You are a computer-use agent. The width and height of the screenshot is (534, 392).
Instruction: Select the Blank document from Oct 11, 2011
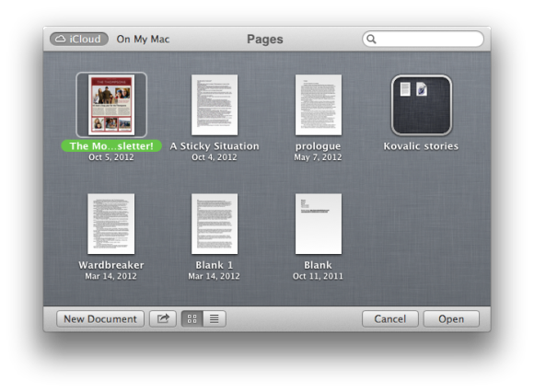pos(319,224)
